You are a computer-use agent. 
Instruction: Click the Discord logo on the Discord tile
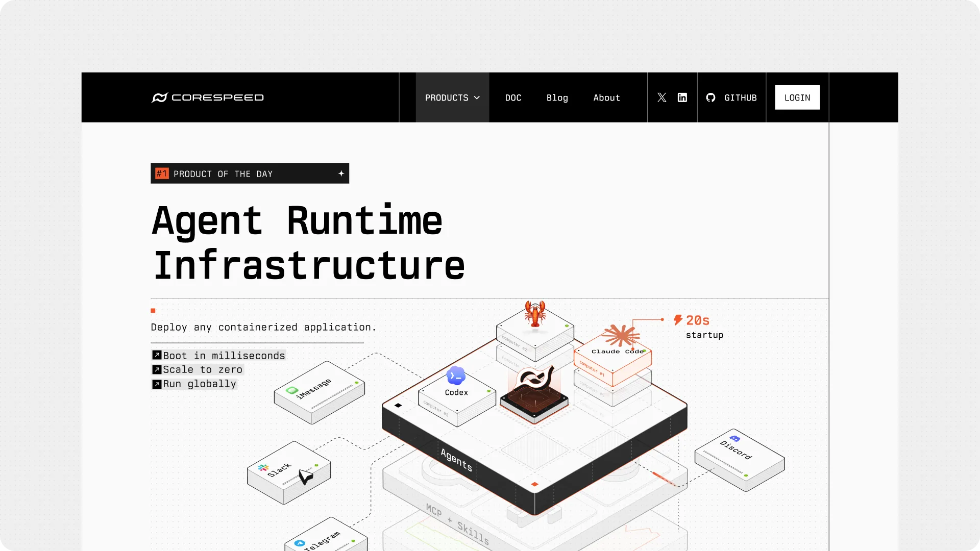[734, 438]
